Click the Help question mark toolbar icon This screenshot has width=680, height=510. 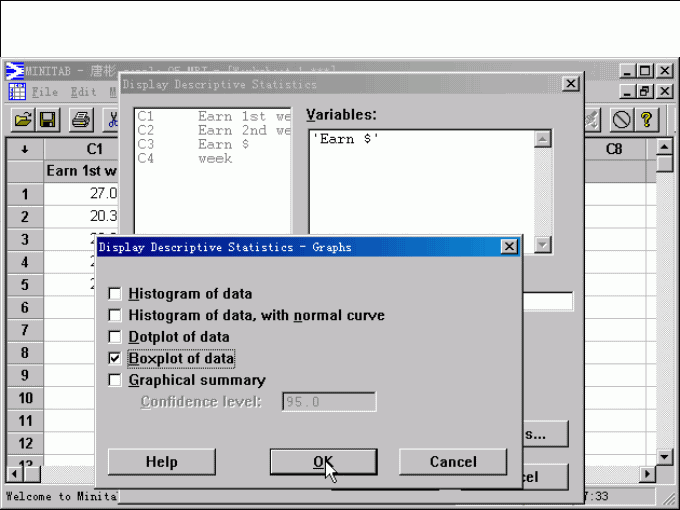point(647,120)
